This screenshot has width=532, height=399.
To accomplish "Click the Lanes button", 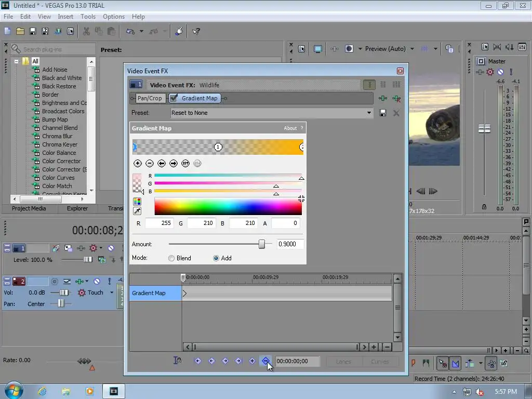I will tap(344, 362).
